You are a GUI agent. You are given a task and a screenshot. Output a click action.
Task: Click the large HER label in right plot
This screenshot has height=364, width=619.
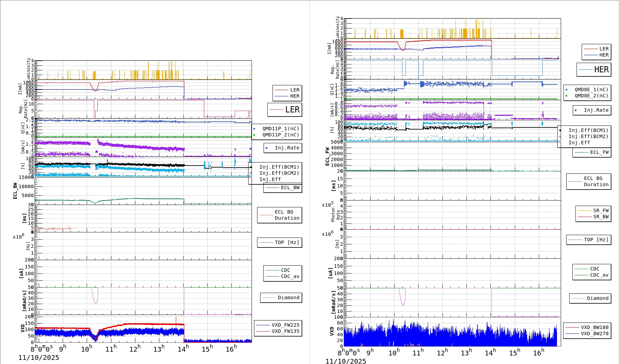(x=601, y=70)
